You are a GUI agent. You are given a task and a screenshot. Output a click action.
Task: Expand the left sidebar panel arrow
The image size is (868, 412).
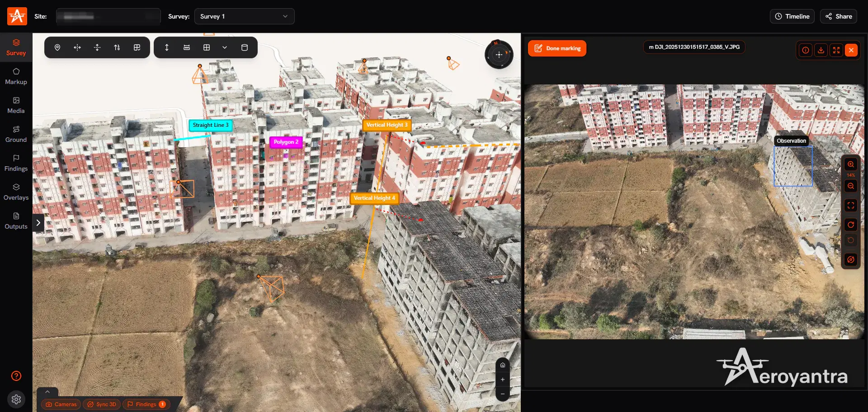click(38, 223)
